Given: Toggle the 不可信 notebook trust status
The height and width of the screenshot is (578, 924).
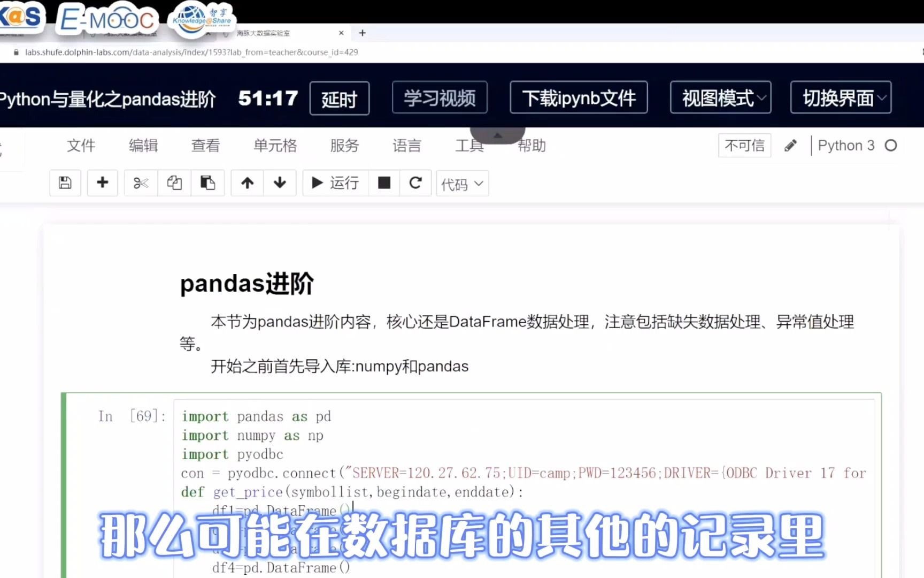Looking at the screenshot, I should click(x=744, y=145).
